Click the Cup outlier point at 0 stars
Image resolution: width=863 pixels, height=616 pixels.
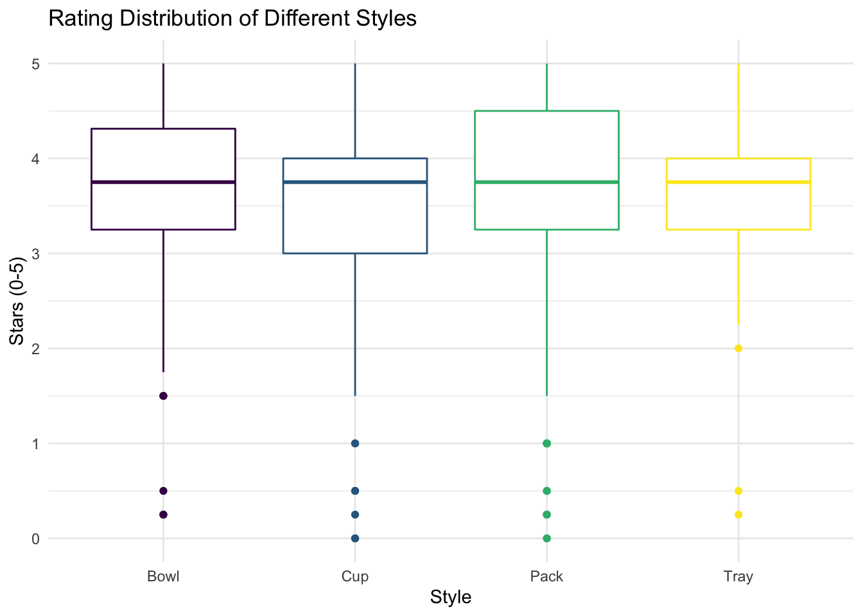[355, 538]
